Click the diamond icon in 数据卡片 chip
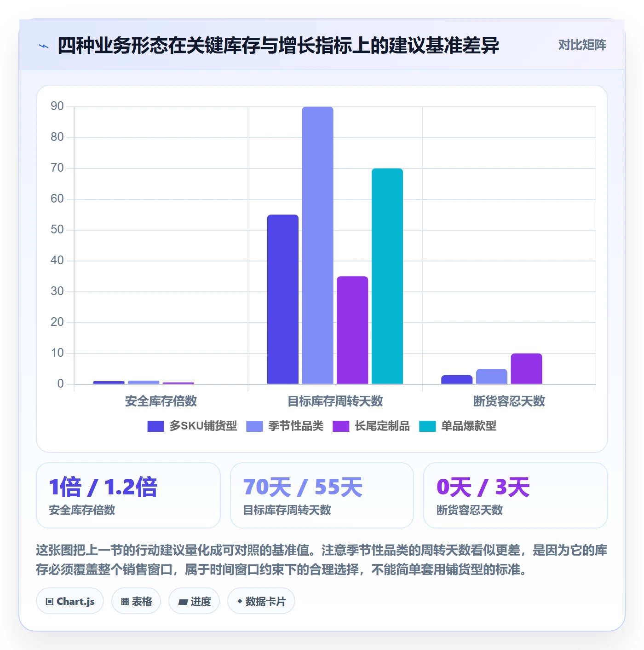The height and width of the screenshot is (650, 644). click(x=240, y=601)
